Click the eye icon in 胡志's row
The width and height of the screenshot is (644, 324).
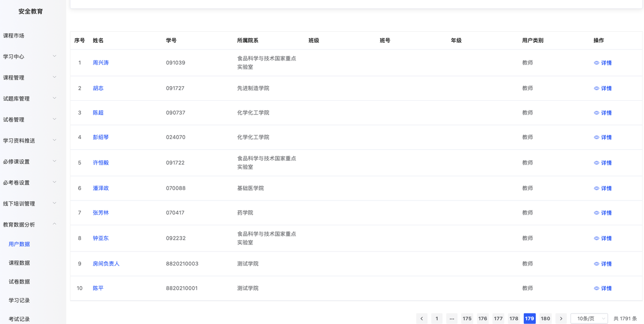[x=596, y=88]
